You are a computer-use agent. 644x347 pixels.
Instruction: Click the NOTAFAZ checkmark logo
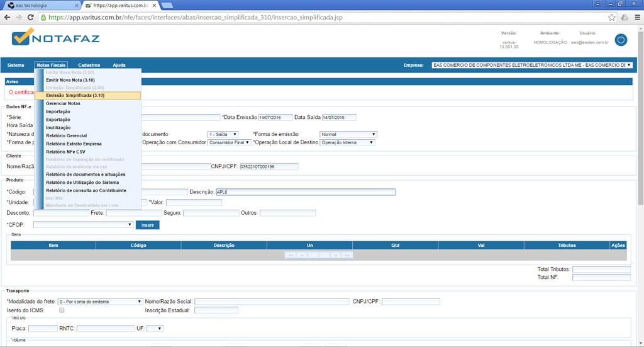pos(23,38)
